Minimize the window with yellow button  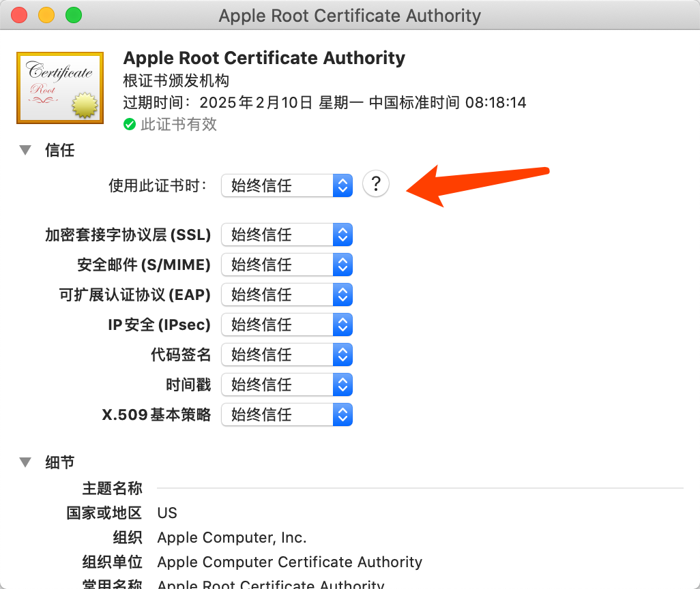46,15
